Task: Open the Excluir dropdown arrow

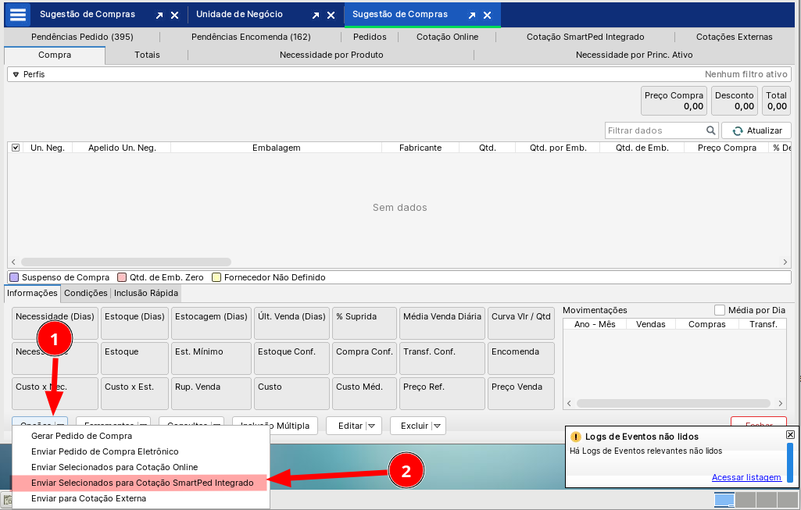Action: coord(437,426)
